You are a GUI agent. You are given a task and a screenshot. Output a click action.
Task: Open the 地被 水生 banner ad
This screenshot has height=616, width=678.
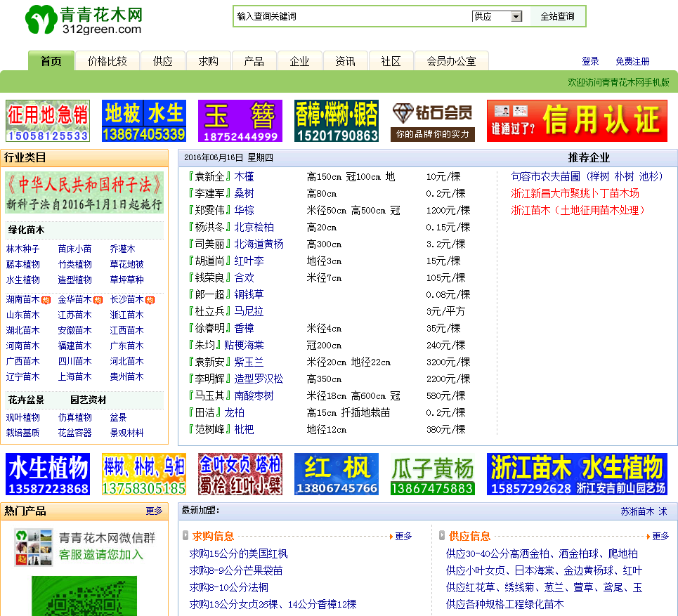[x=144, y=121]
